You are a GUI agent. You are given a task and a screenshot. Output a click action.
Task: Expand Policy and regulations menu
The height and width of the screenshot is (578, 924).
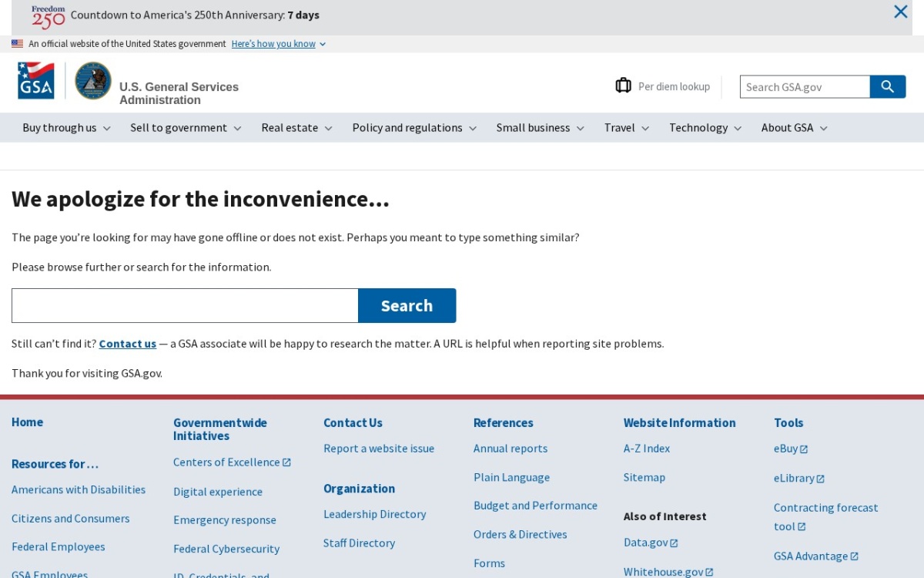414,128
